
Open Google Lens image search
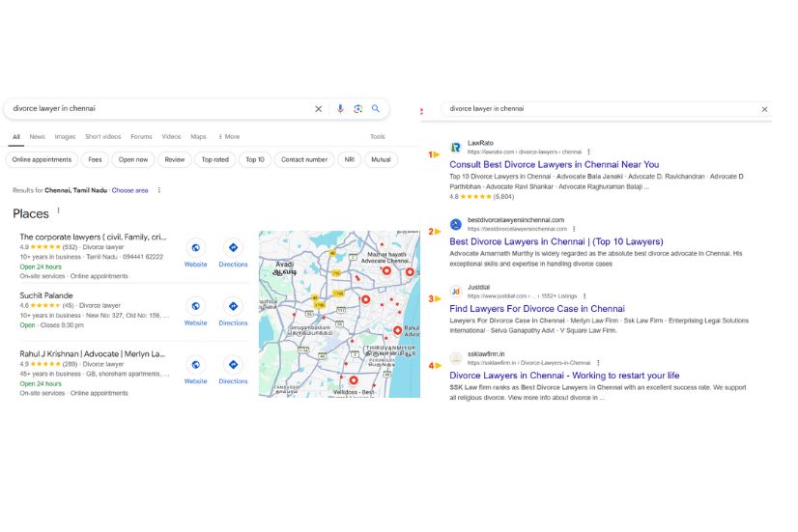[358, 109]
